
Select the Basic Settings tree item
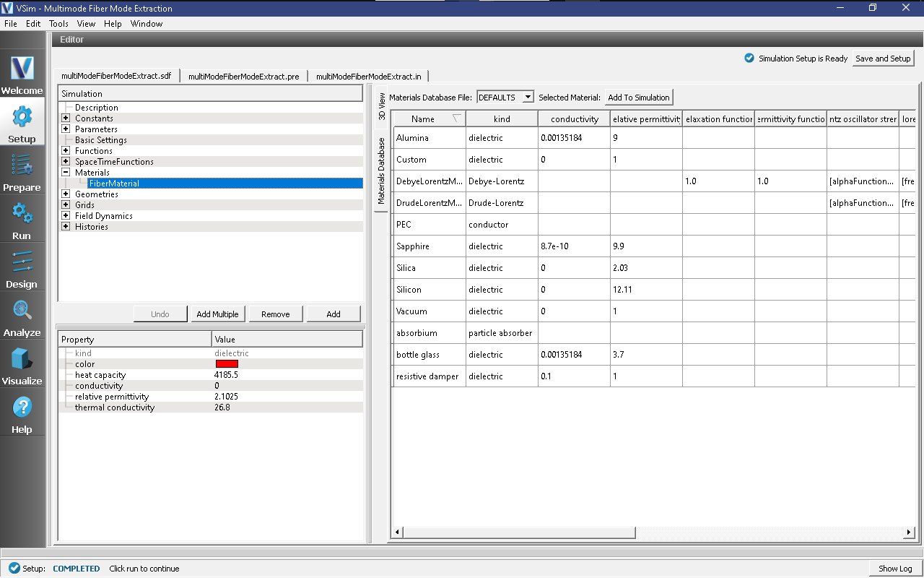100,140
